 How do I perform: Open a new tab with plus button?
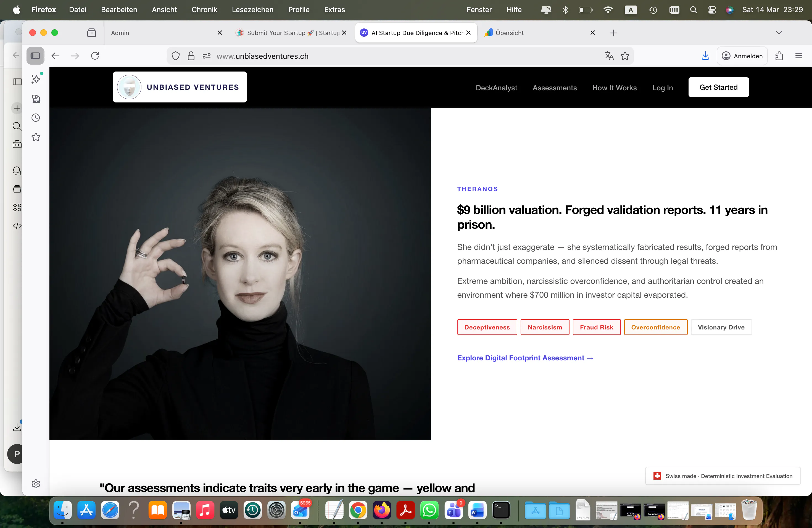pyautogui.click(x=613, y=33)
